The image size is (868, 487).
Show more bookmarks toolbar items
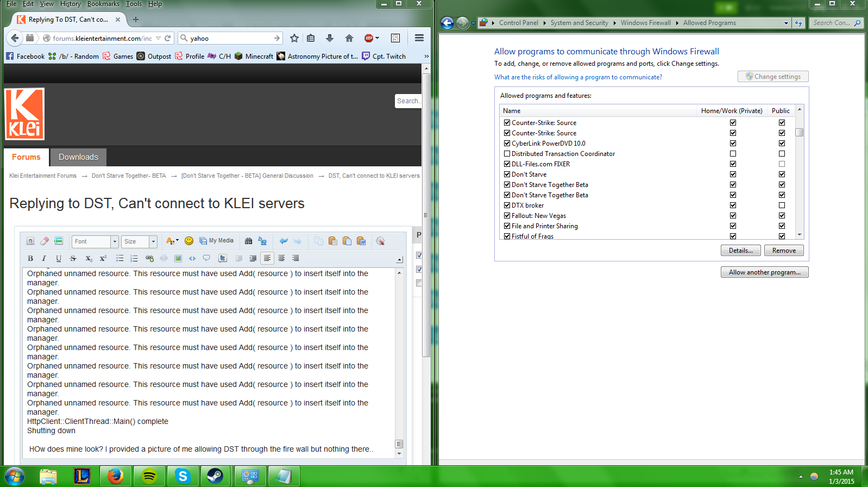click(426, 56)
